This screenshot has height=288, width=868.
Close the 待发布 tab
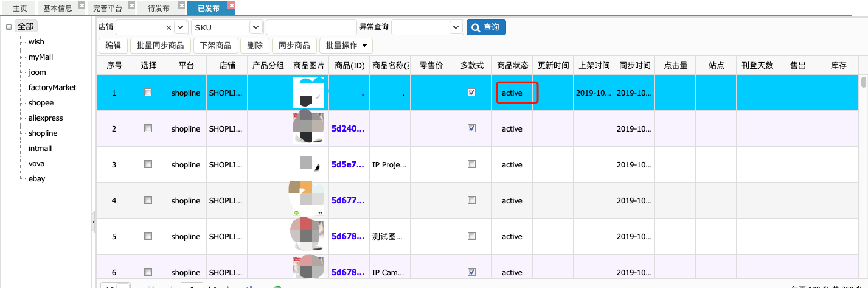(181, 5)
